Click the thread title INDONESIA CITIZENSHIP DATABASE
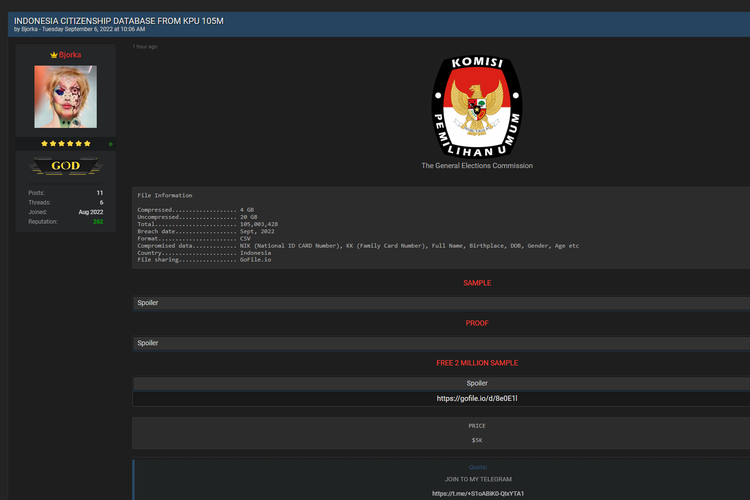 coord(119,21)
